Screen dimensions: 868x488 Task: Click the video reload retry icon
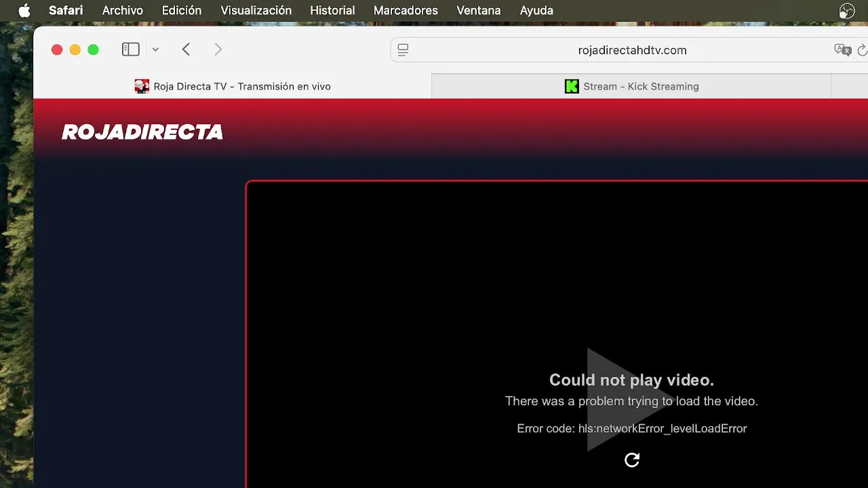(x=632, y=460)
